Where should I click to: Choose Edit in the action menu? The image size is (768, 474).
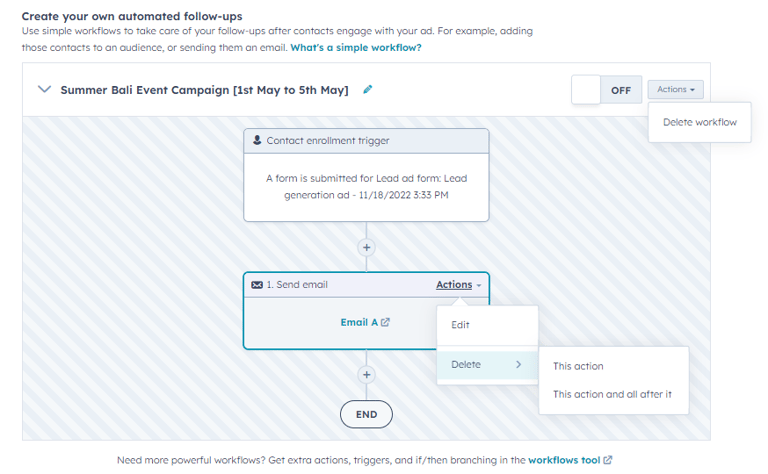pos(460,325)
